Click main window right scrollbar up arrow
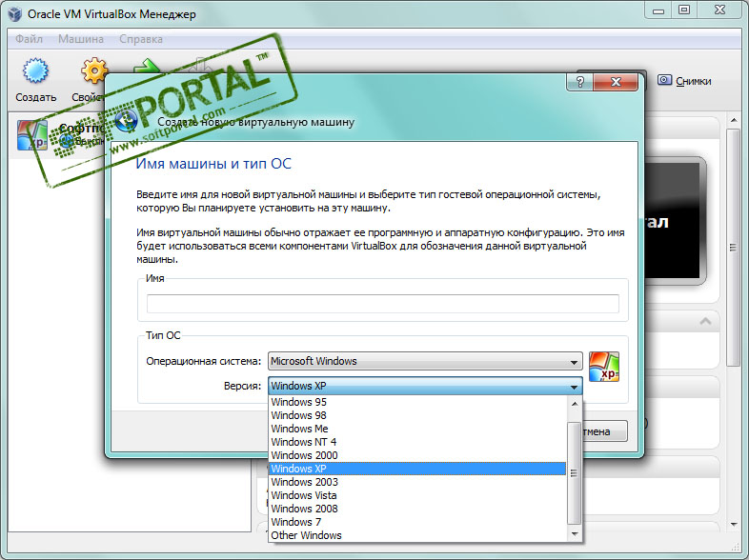Screen dimensions: 749x560 point(734,120)
